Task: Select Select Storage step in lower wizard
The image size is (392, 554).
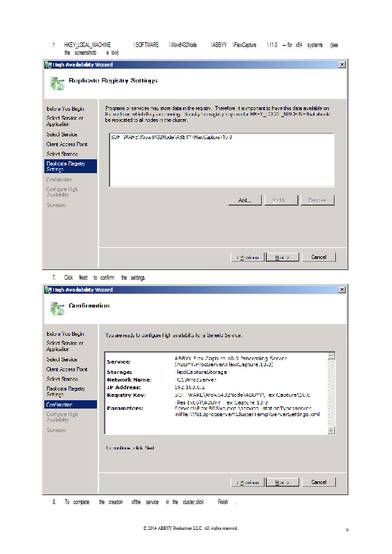Action: [x=62, y=379]
